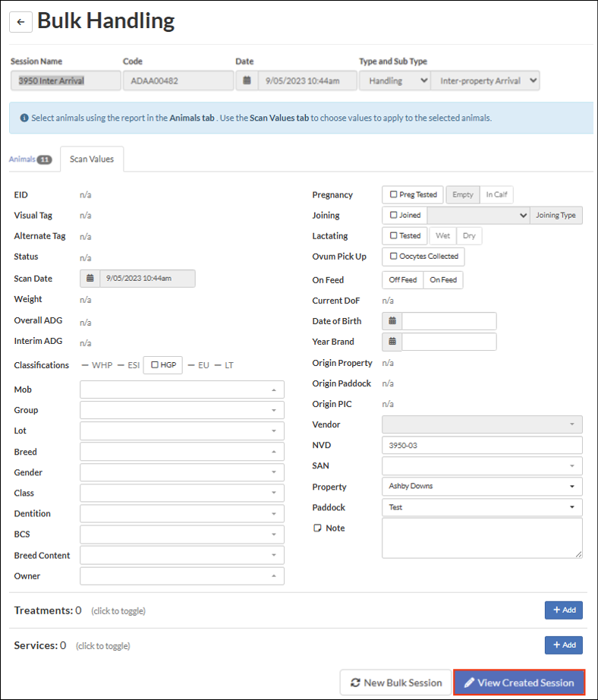Open the Property dropdown showing Ashby Downs
Image resolution: width=598 pixels, height=700 pixels.
click(x=482, y=487)
